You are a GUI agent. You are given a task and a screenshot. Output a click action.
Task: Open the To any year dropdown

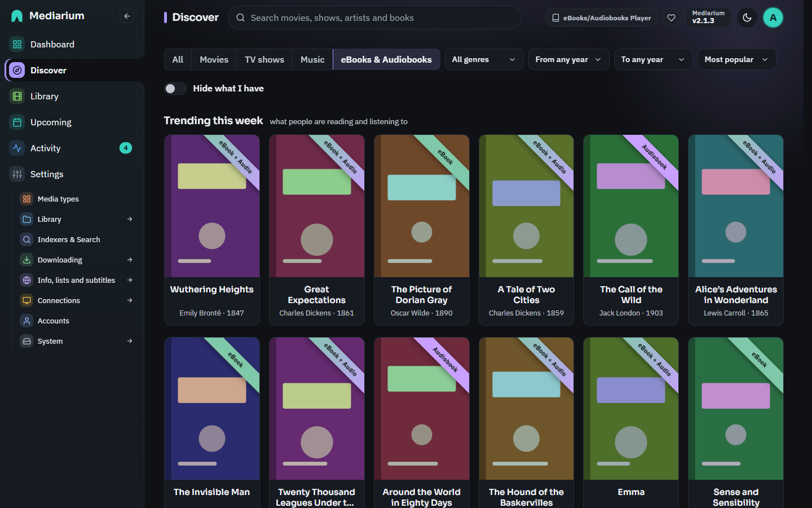pyautogui.click(x=653, y=59)
